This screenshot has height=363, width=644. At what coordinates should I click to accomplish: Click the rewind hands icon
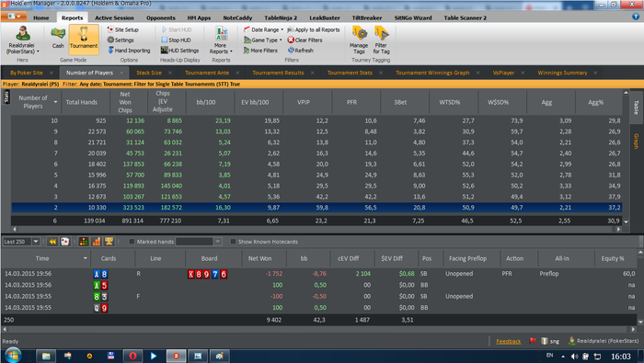coord(52,242)
